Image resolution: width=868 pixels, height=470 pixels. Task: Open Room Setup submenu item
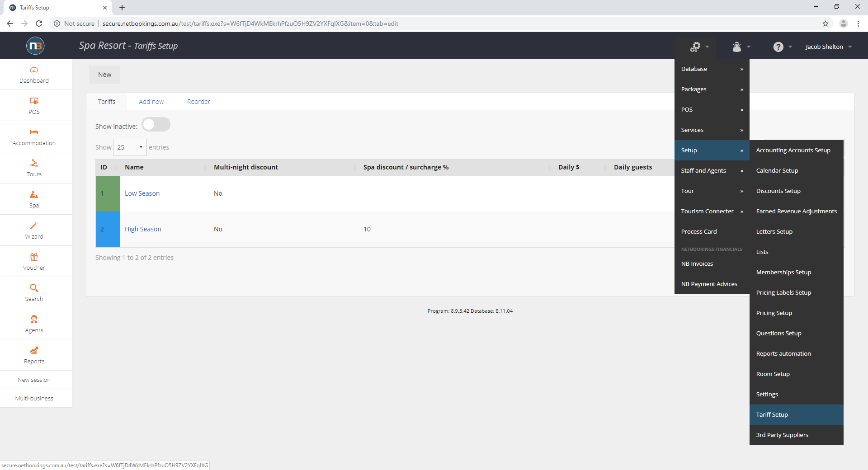pos(797,374)
